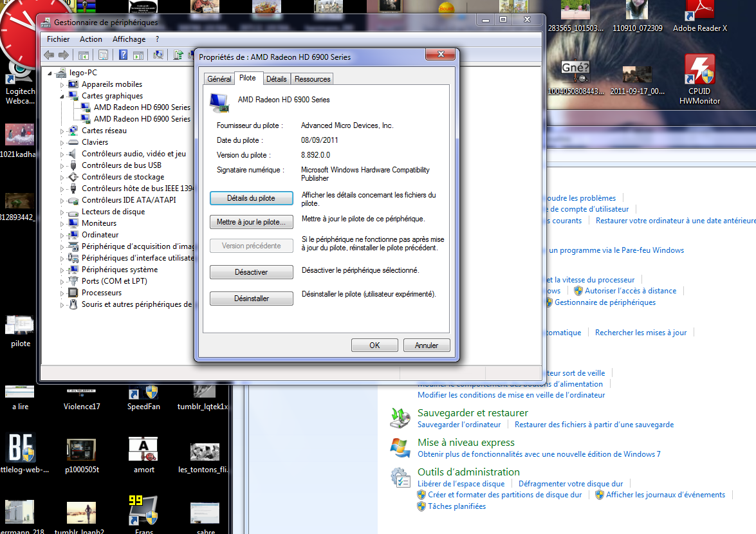Expand the Cartes réseau category
756x534 pixels.
pyautogui.click(x=62, y=131)
